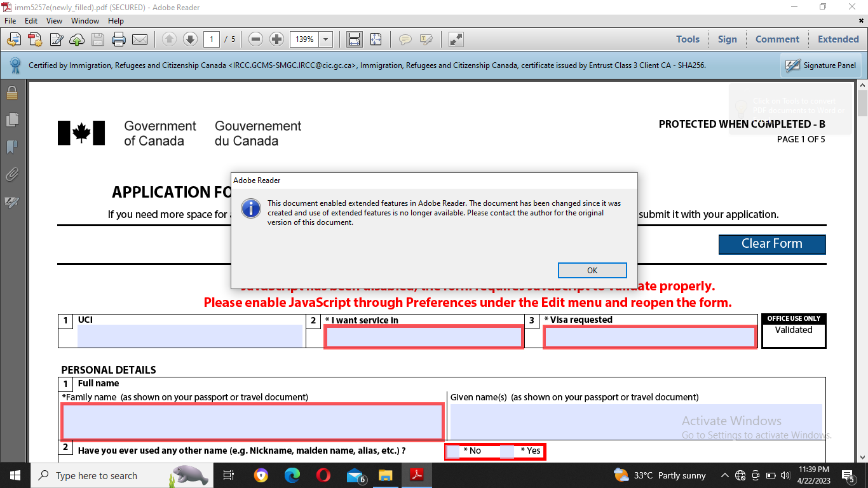Open the Comment pane
Image resolution: width=868 pixels, height=488 pixels.
coord(777,39)
